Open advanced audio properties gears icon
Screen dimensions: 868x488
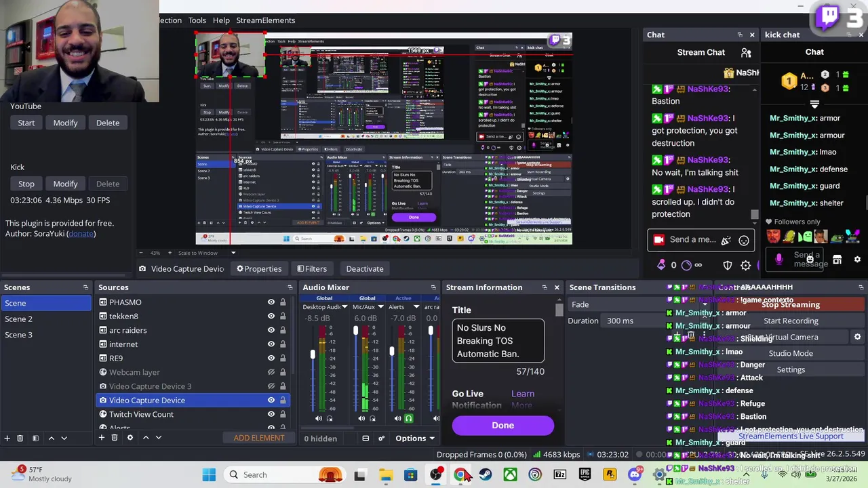tap(381, 439)
